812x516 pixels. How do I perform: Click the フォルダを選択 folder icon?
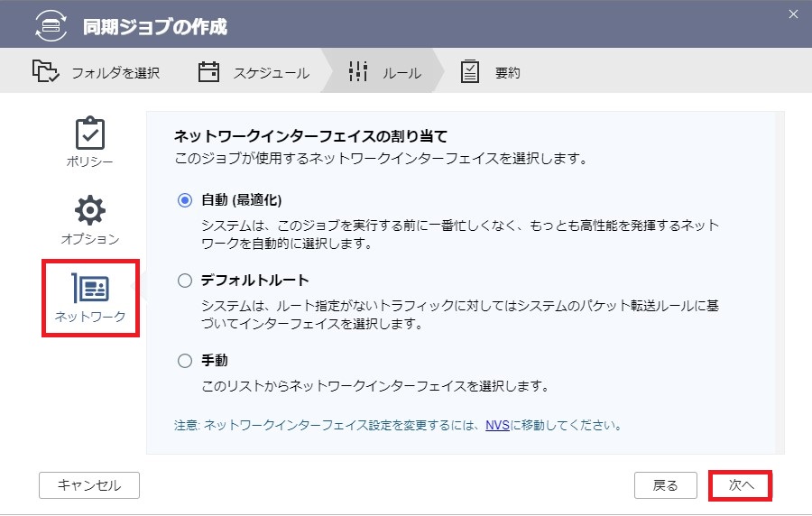tap(46, 71)
